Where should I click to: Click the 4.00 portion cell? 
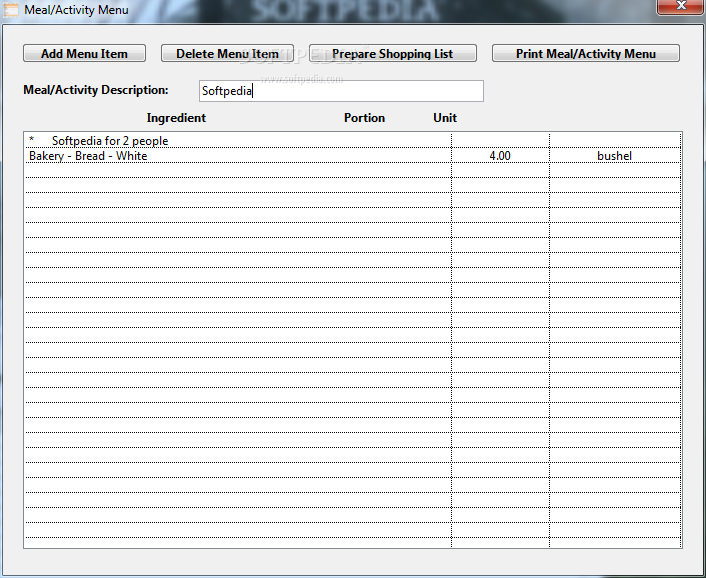[500, 156]
